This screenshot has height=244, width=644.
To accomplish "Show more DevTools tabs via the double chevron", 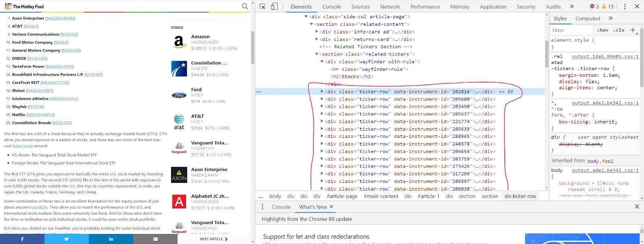I will [572, 6].
